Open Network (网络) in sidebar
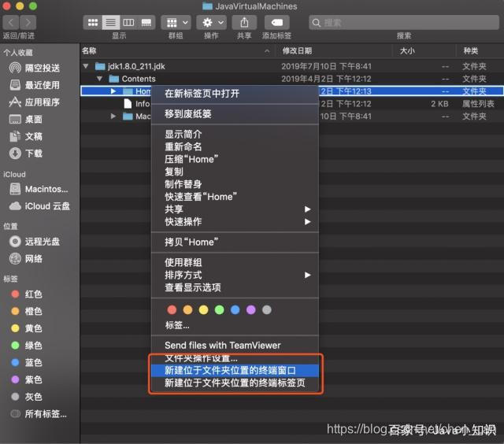This screenshot has height=444, width=504. pos(26,259)
